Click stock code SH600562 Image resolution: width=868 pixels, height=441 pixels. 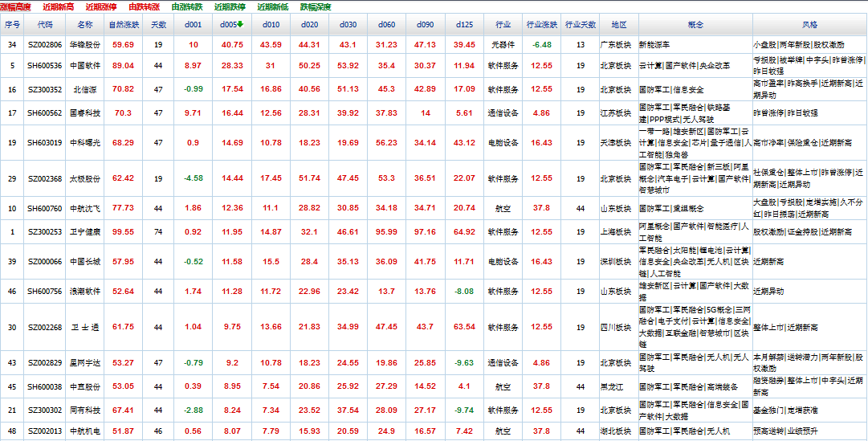point(45,113)
